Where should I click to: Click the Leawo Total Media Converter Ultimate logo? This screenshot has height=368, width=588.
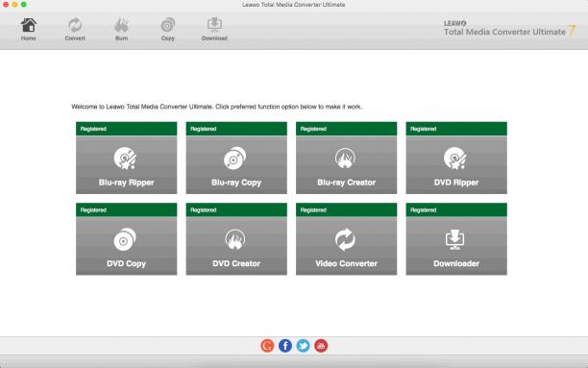pyautogui.click(x=509, y=29)
